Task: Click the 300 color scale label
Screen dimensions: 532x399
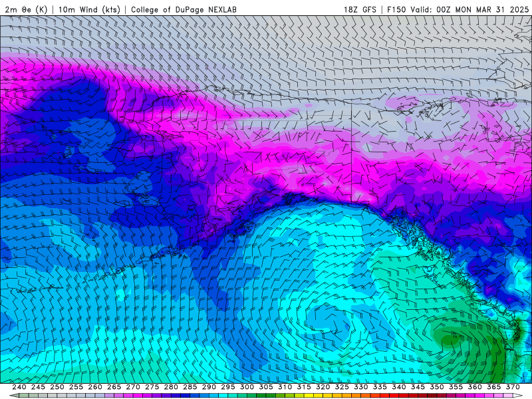Action: (x=247, y=387)
